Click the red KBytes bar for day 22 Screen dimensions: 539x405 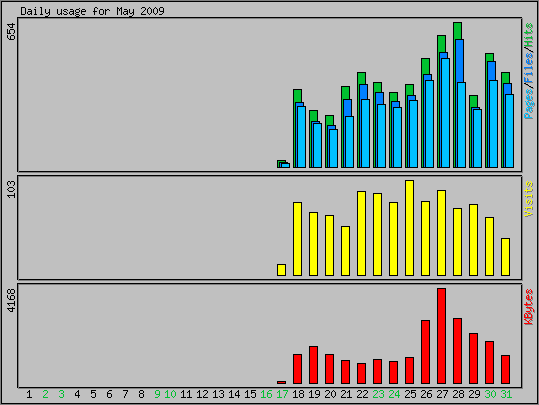361,373
